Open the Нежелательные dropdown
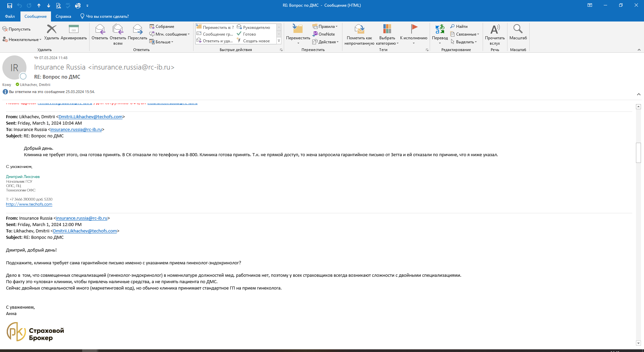 pyautogui.click(x=22, y=40)
